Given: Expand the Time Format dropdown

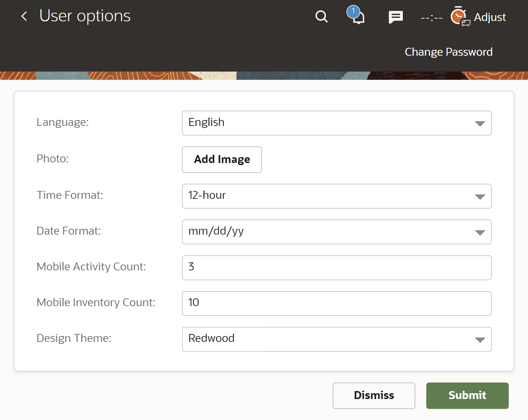Looking at the screenshot, I should [x=336, y=196].
